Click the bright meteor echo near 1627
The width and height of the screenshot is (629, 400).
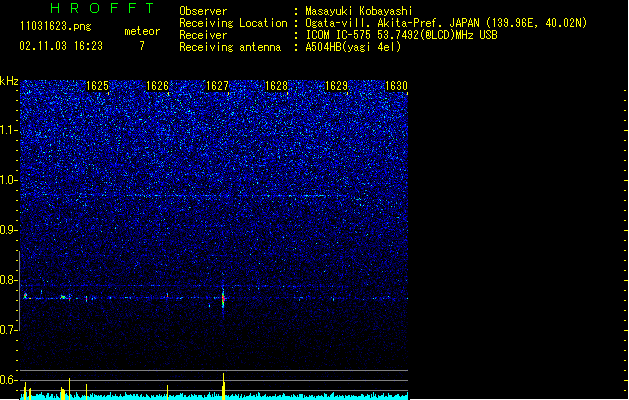click(223, 298)
